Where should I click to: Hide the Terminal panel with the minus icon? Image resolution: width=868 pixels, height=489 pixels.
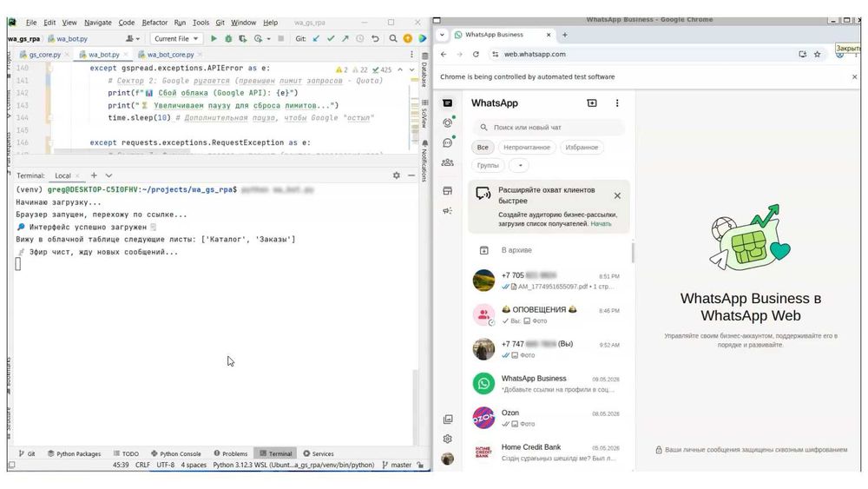pos(411,175)
